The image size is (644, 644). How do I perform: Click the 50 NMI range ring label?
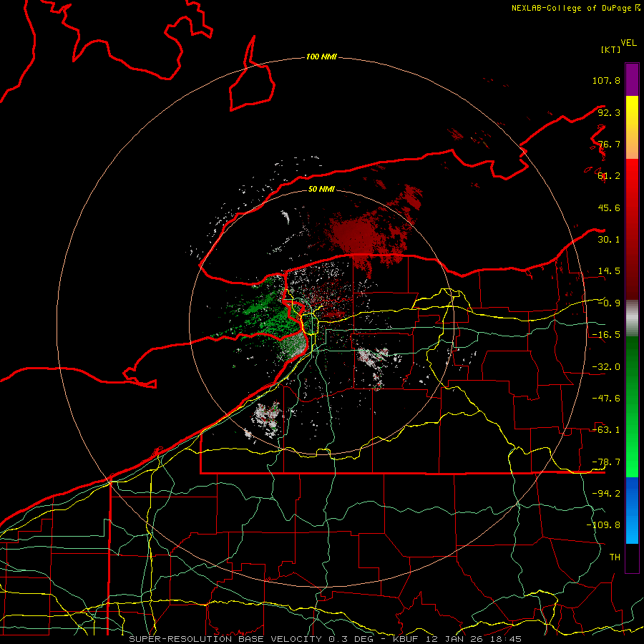coord(321,189)
